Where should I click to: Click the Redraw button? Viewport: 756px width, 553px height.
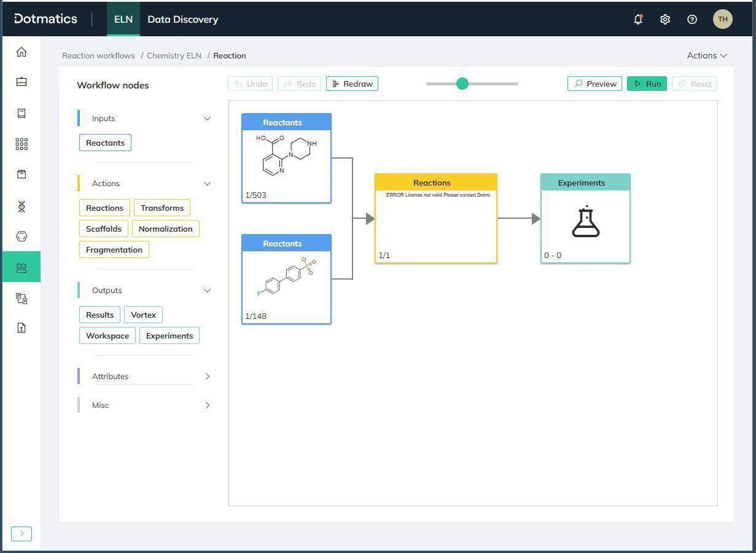352,84
